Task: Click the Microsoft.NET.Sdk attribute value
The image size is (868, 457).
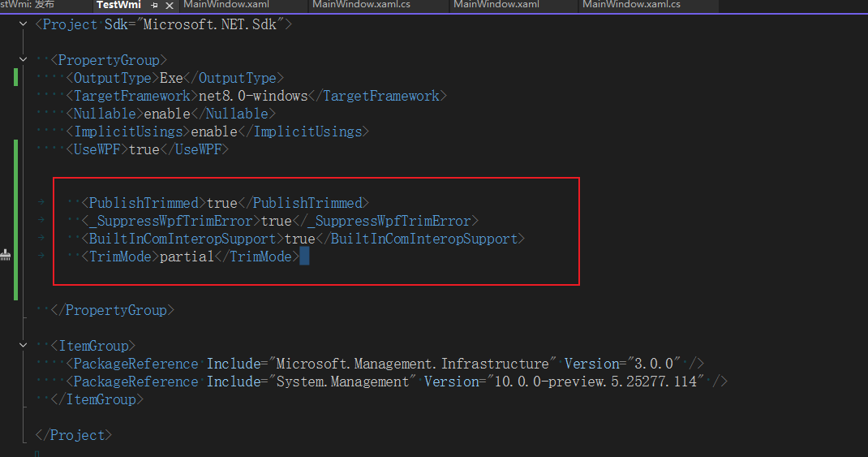Action: coord(210,24)
